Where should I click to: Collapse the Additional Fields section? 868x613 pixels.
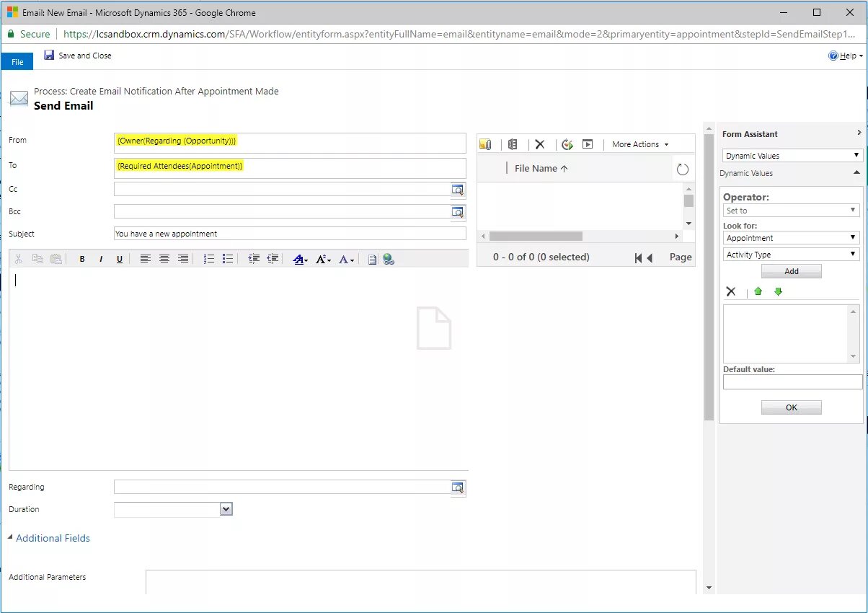49,538
